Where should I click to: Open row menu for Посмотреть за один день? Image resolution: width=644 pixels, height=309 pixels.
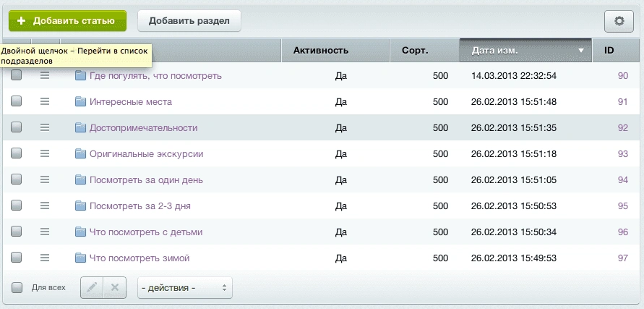click(45, 179)
